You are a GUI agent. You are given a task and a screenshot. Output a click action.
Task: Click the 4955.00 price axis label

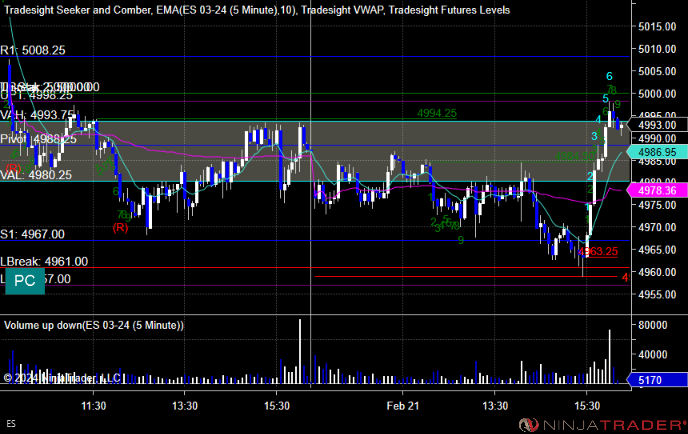(657, 294)
